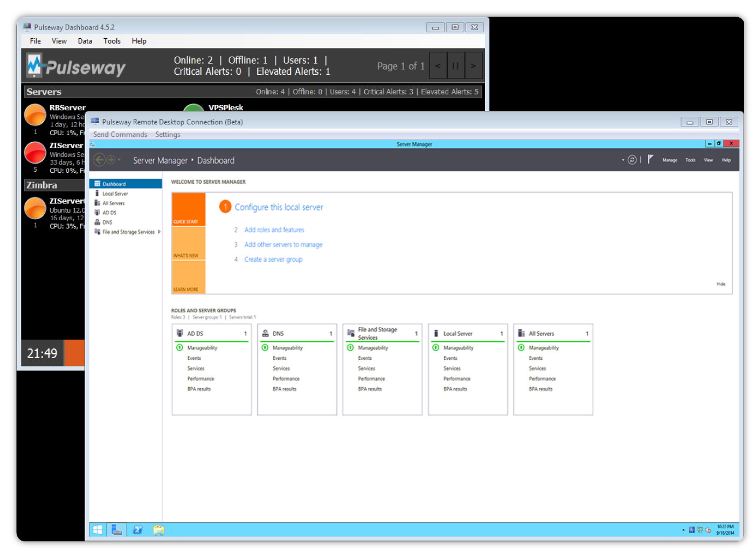This screenshot has width=756, height=560.
Task: Open the Server Manager Help menu
Action: point(726,160)
